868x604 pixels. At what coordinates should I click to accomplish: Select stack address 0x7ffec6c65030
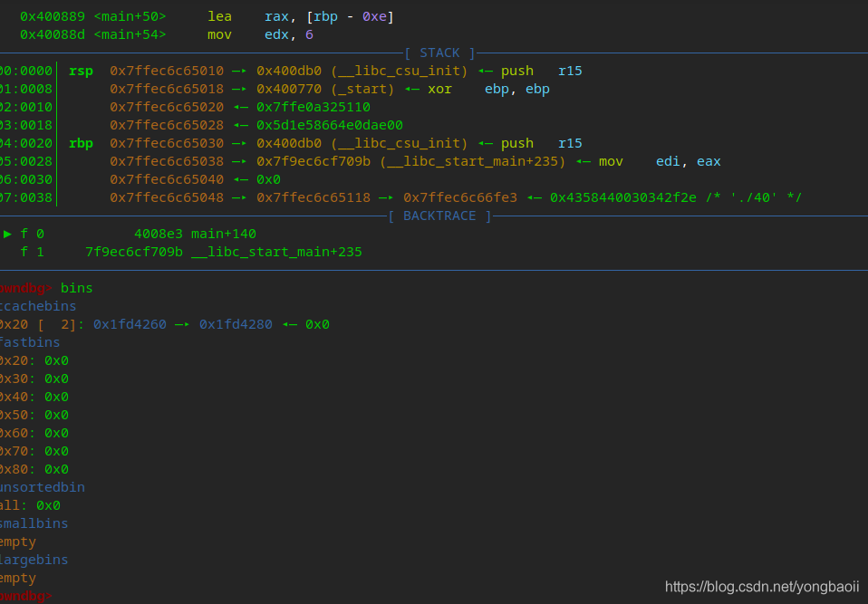(x=167, y=143)
